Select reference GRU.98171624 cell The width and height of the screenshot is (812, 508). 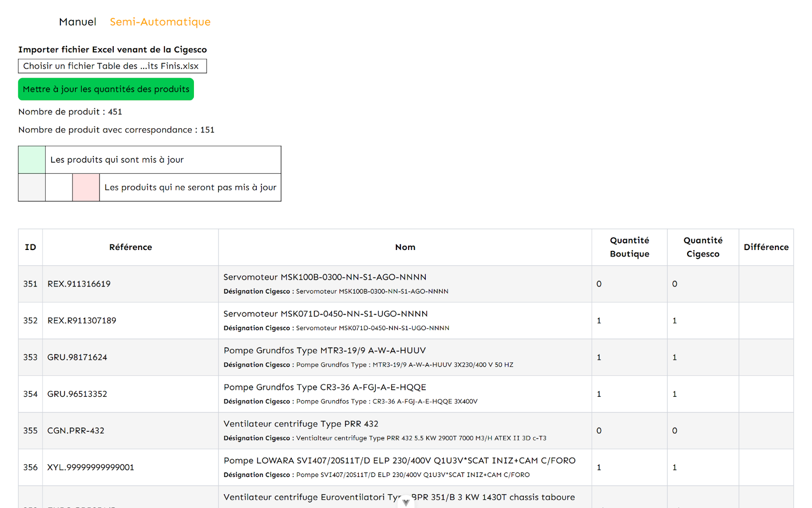pos(77,357)
